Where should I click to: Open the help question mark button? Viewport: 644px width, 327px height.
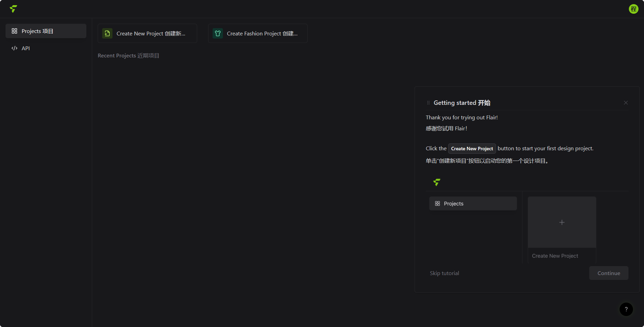(626, 309)
